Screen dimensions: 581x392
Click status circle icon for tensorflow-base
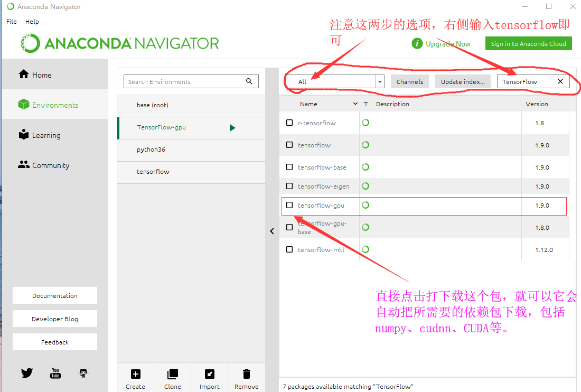point(366,167)
